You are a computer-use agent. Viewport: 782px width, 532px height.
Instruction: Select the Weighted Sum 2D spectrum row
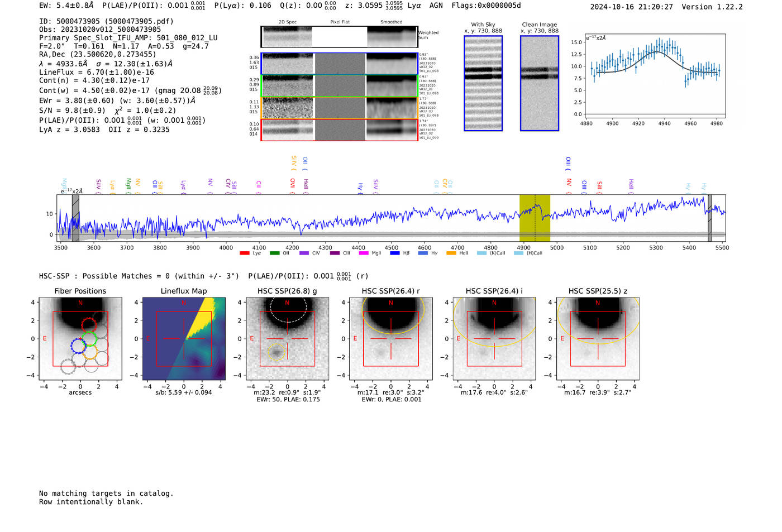coord(340,37)
